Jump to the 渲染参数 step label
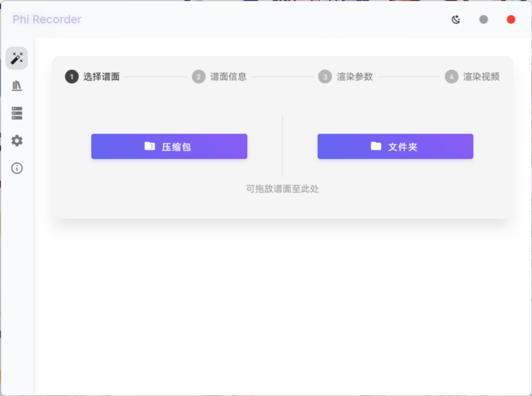The image size is (532, 396). click(x=354, y=77)
